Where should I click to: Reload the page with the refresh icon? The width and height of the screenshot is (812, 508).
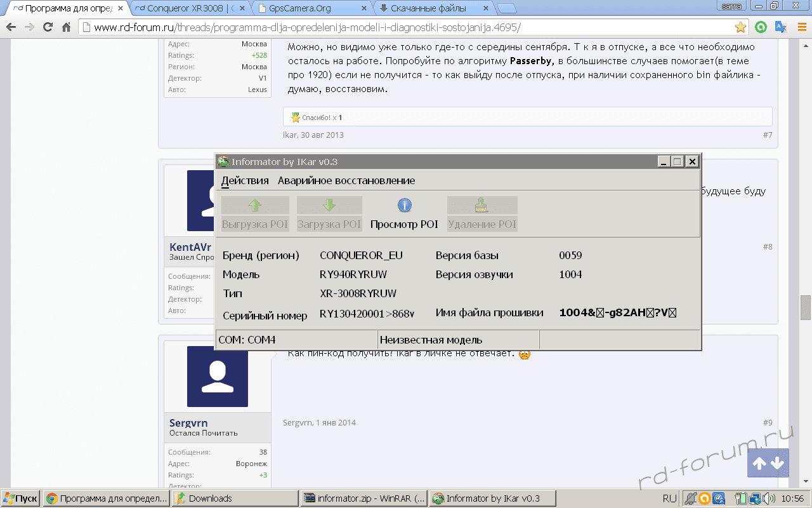pos(48,27)
